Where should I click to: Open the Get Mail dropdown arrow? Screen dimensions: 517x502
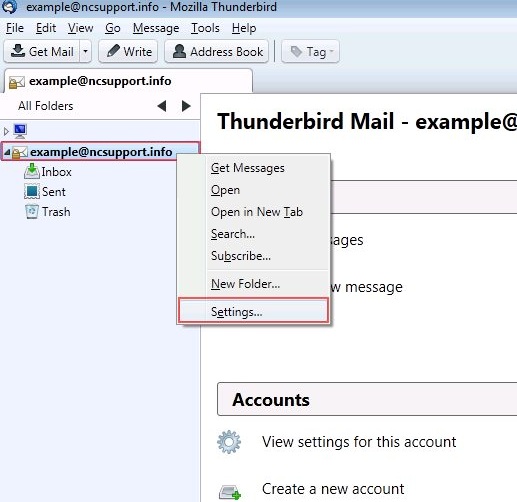click(85, 52)
